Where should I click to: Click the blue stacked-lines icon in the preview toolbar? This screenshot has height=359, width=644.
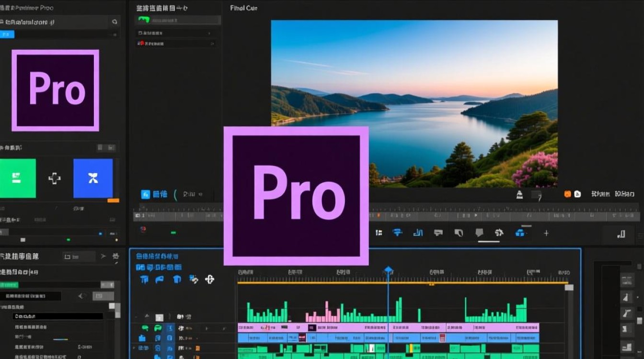click(x=397, y=233)
